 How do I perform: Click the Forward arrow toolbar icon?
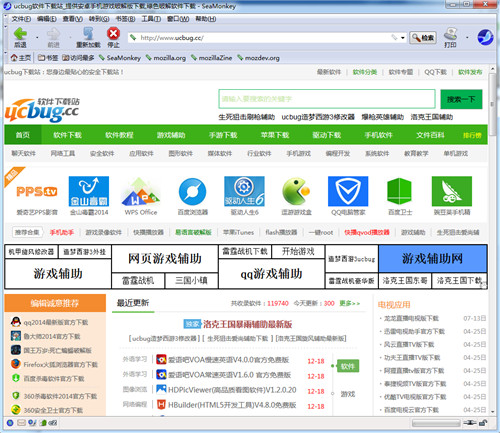tap(53, 34)
